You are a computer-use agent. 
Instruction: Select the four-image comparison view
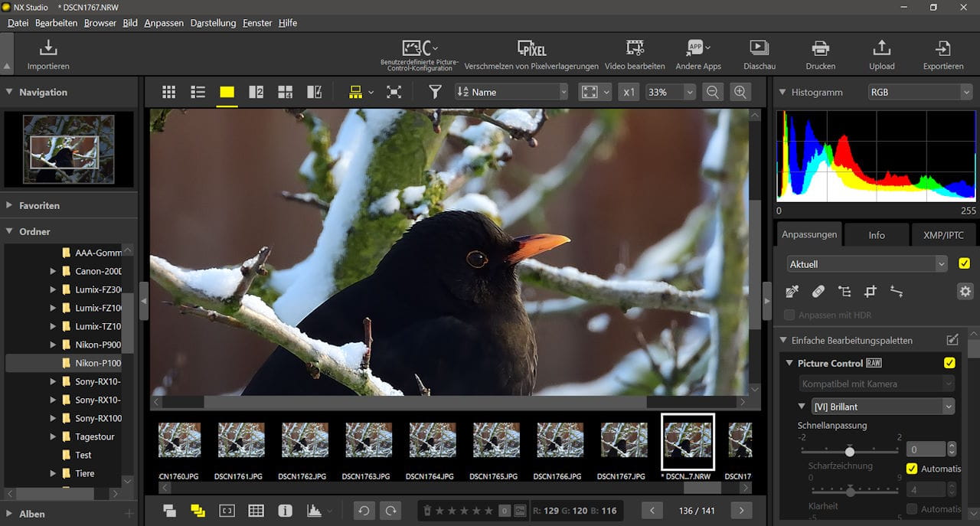pos(285,92)
